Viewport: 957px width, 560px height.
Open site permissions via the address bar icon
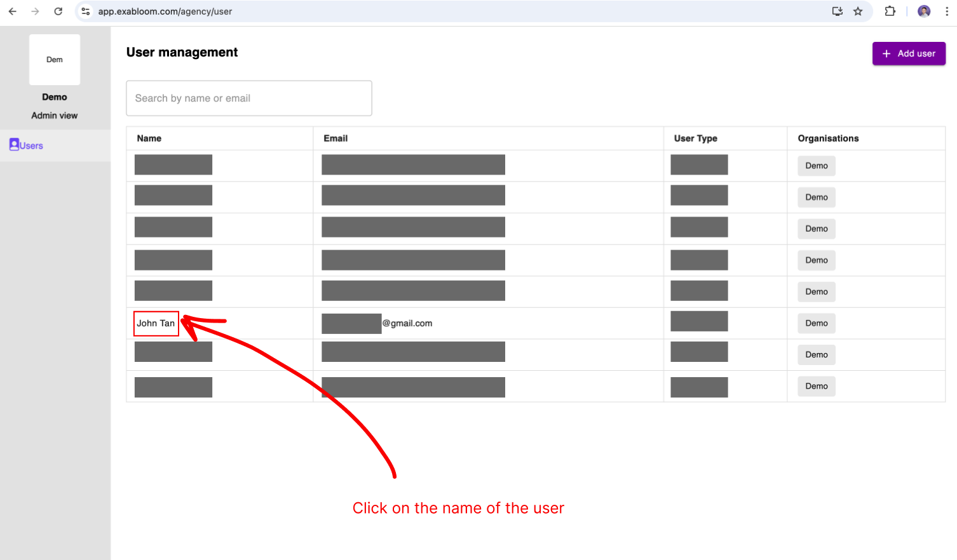tap(85, 11)
